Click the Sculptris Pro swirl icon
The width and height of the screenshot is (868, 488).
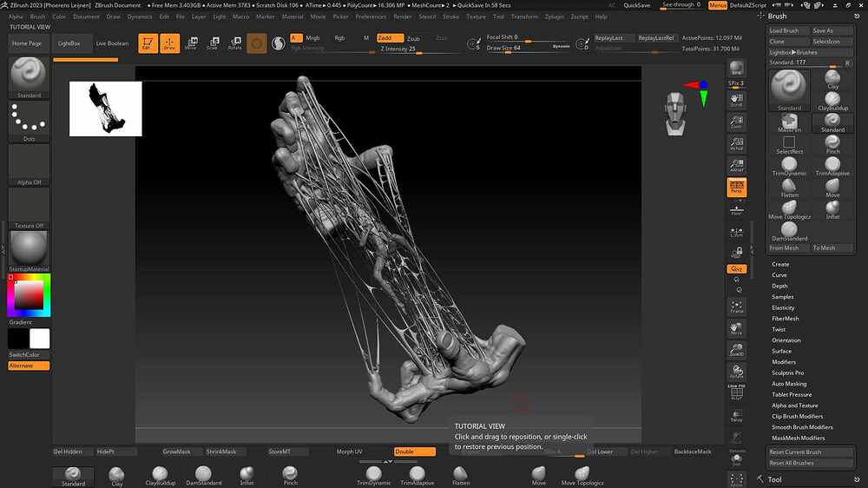coord(279,43)
